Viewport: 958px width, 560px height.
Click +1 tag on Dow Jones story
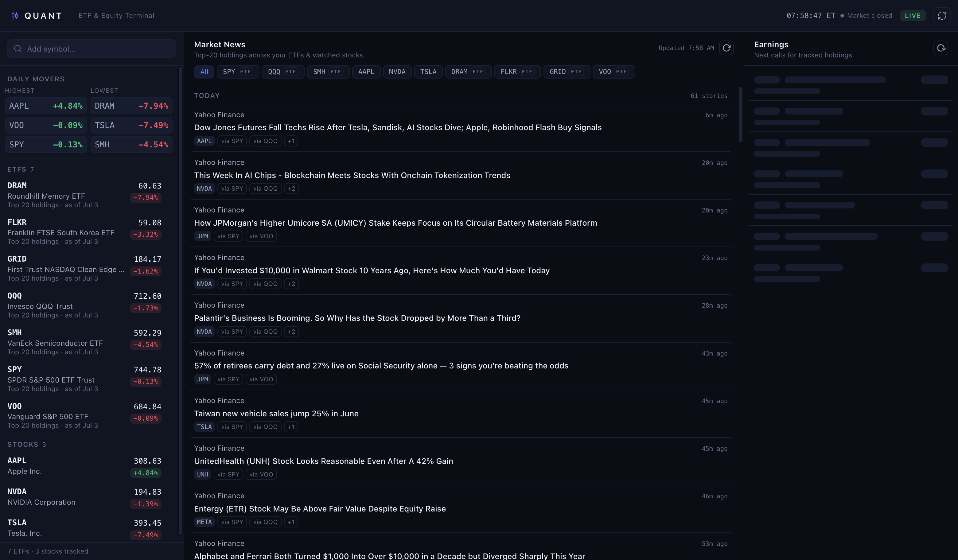click(291, 141)
